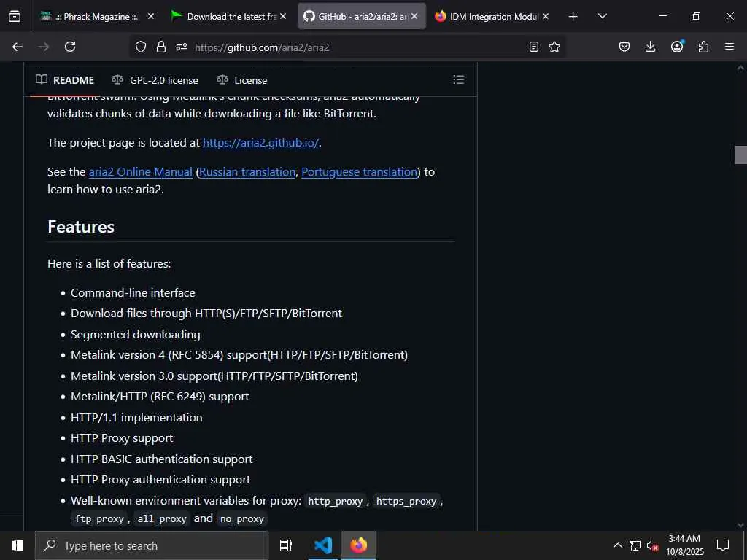Viewport: 747px width, 560px height.
Task: Open README outline list icon
Action: tap(458, 79)
